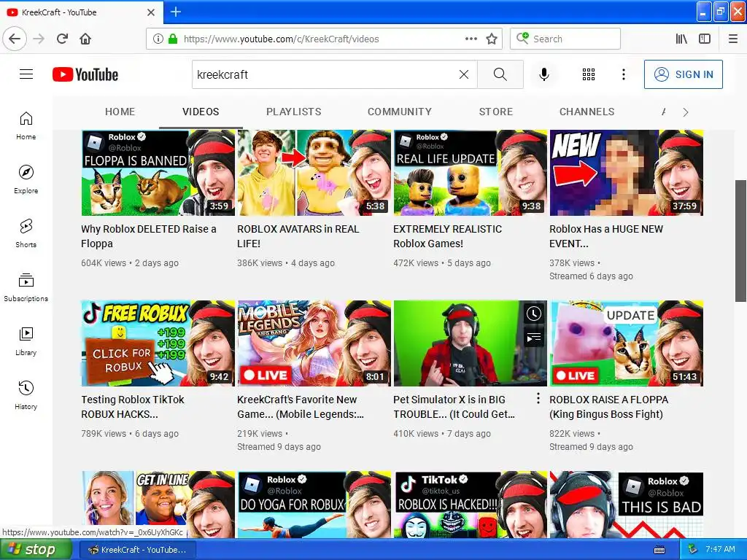Open the COMMUNITY tab

[x=400, y=112]
